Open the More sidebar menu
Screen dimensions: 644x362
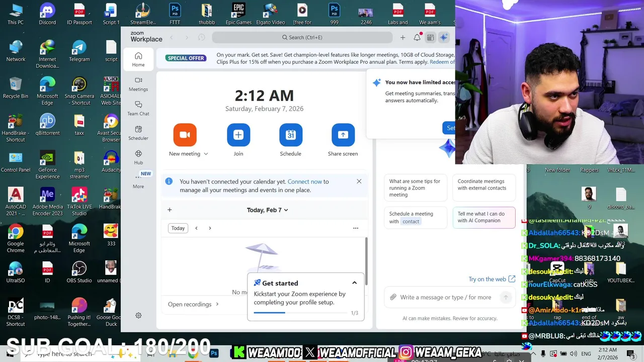point(138,182)
